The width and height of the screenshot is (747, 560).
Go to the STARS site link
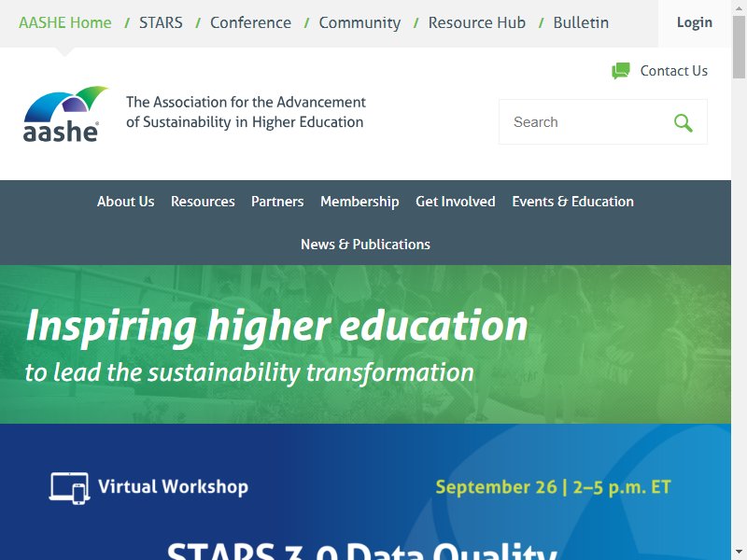pyautogui.click(x=161, y=22)
